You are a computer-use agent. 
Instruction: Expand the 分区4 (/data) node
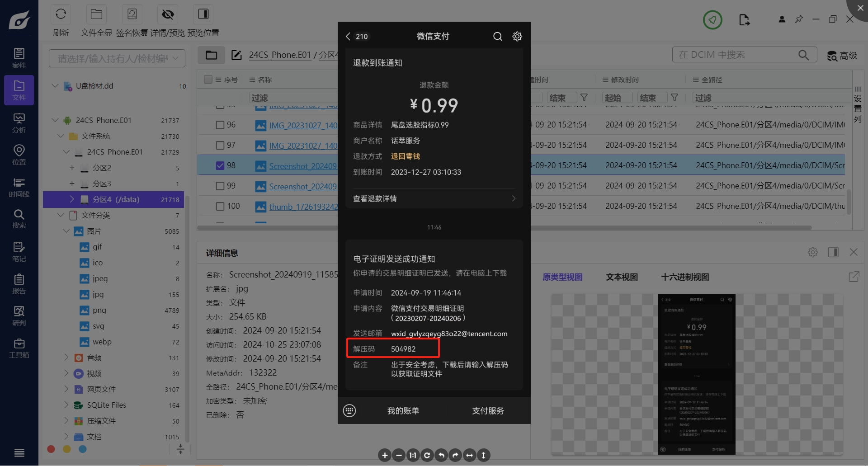72,199
